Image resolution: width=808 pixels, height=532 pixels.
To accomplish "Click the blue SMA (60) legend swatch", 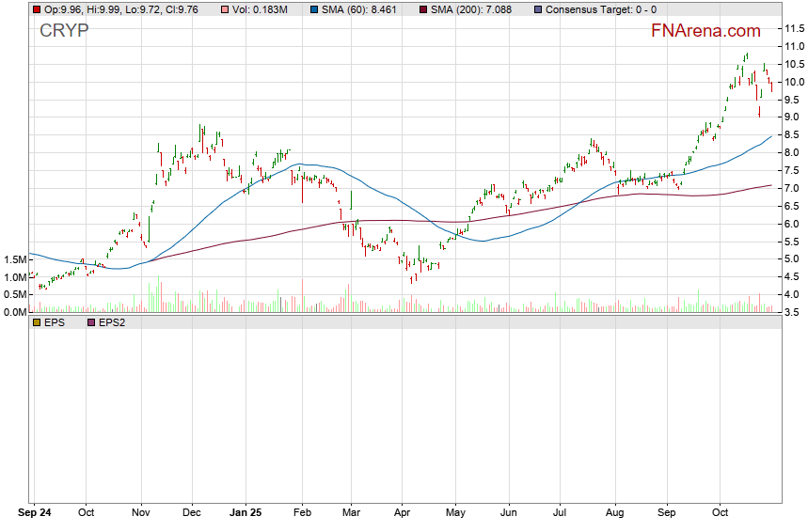I will coord(313,9).
